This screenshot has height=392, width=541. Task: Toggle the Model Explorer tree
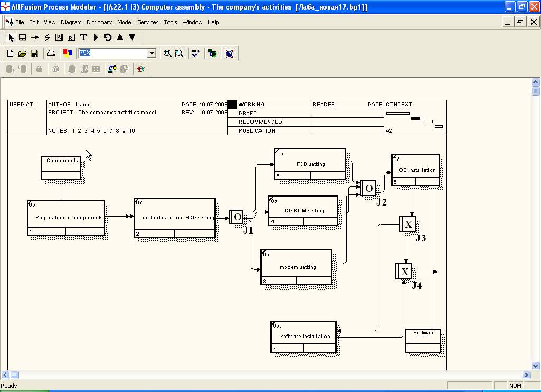click(x=212, y=53)
